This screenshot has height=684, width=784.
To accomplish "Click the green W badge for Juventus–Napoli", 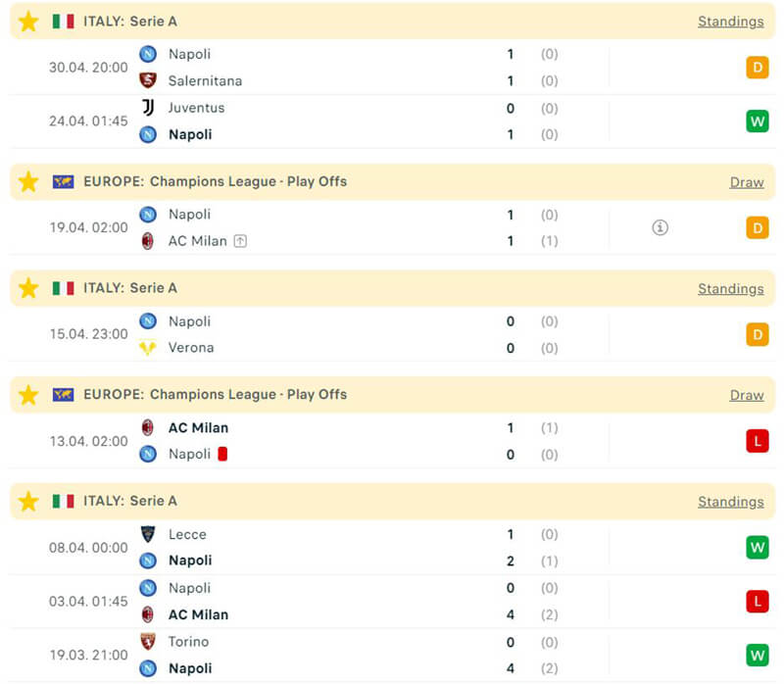I will pos(757,122).
